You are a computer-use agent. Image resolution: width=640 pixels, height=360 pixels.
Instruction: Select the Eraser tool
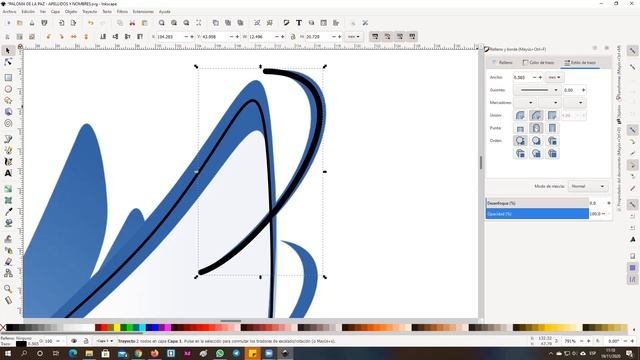pyautogui.click(x=8, y=262)
